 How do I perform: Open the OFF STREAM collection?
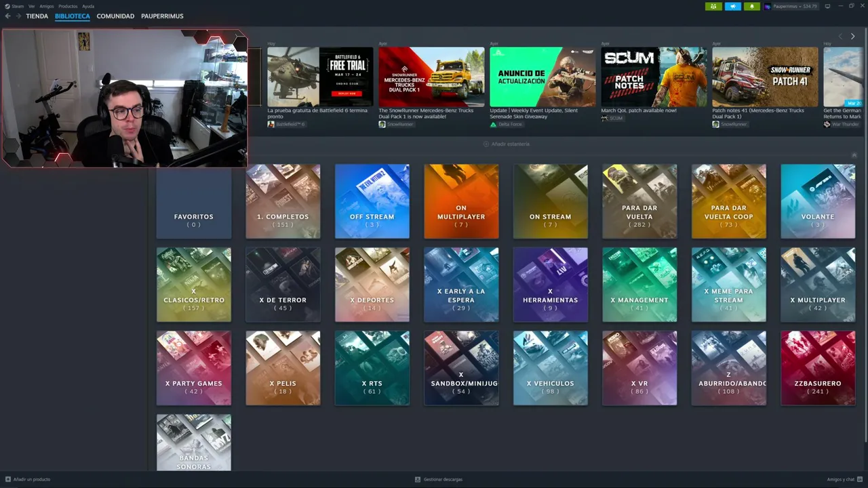click(x=372, y=201)
